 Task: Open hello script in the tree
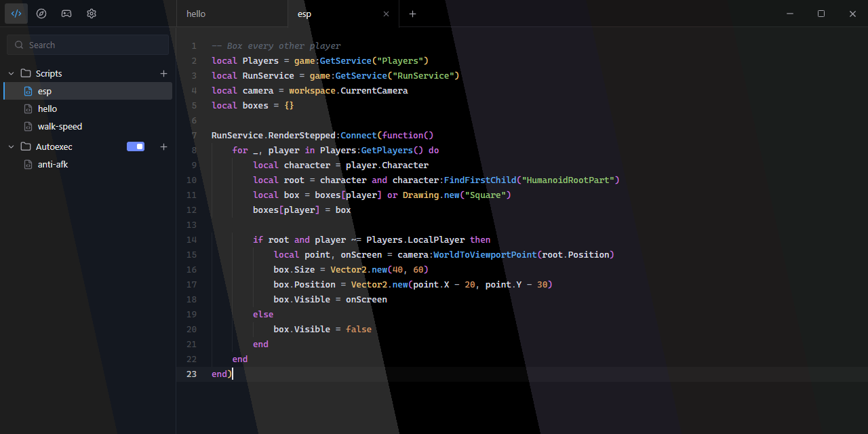coord(87,108)
